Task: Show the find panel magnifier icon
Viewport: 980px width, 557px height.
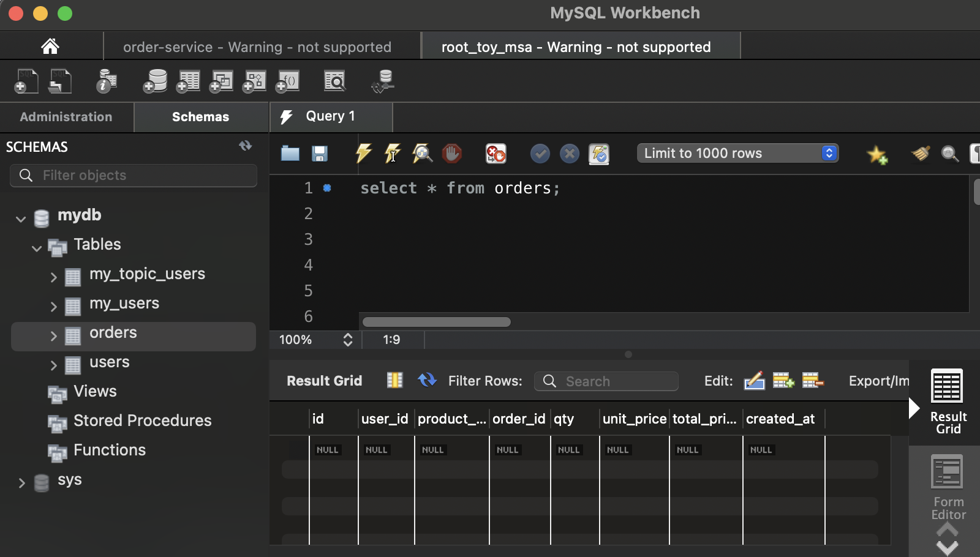Action: 950,153
